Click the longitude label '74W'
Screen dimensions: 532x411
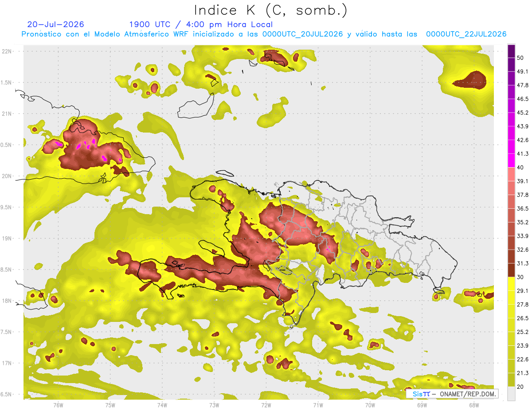click(162, 405)
